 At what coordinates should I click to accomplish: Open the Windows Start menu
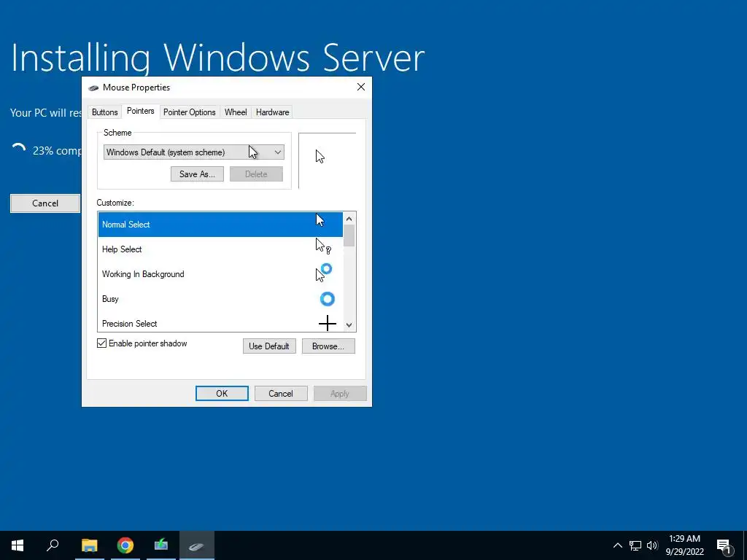tap(18, 545)
